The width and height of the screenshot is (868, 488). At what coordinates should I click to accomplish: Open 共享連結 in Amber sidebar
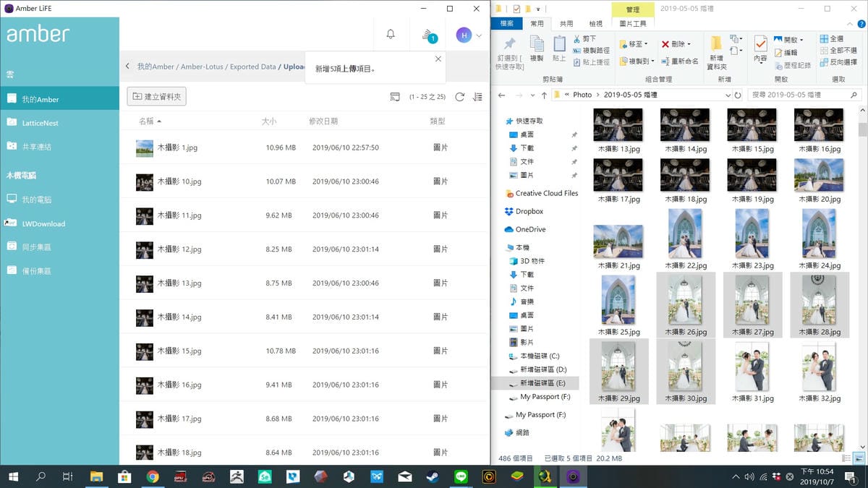click(x=59, y=147)
